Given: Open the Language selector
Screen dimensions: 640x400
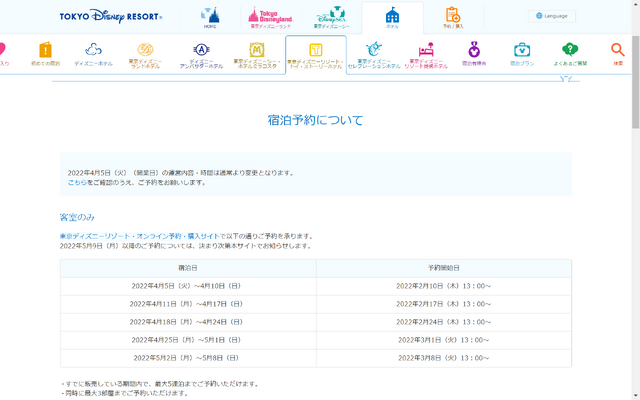Looking at the screenshot, I should [x=551, y=16].
